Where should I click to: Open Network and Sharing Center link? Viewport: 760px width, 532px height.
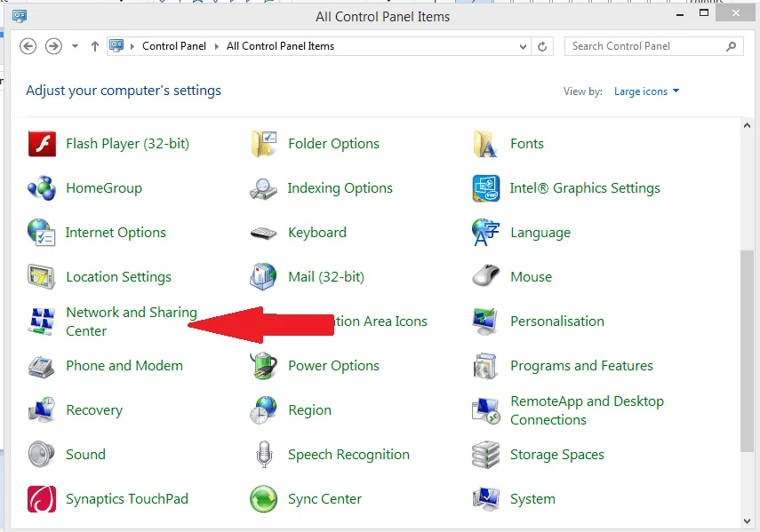click(132, 322)
